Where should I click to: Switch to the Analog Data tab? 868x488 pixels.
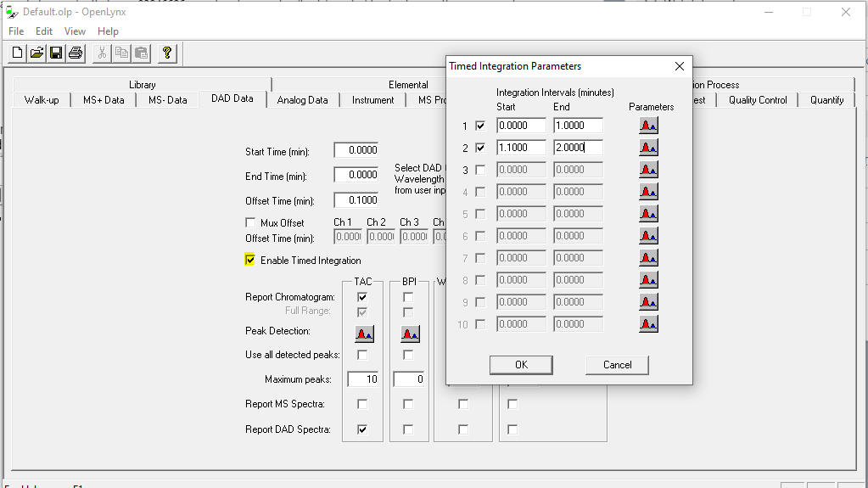pos(302,100)
